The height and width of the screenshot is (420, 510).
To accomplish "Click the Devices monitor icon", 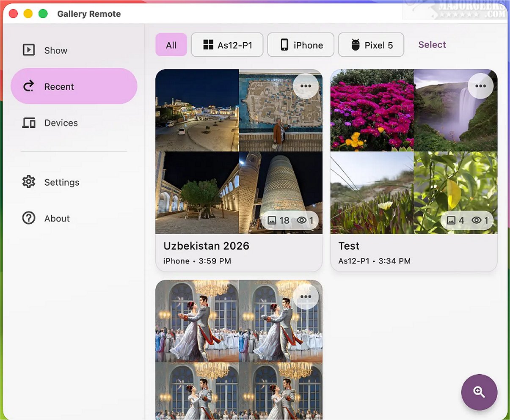I will point(29,123).
